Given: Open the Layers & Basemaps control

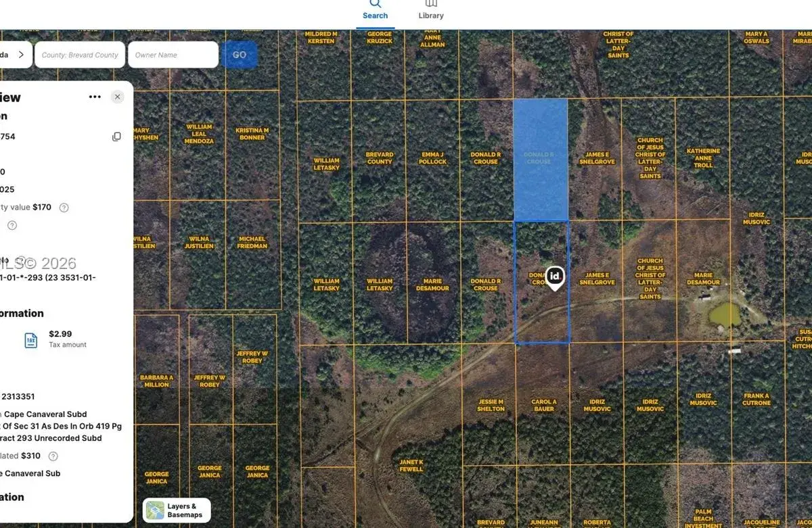Looking at the screenshot, I should (x=177, y=510).
